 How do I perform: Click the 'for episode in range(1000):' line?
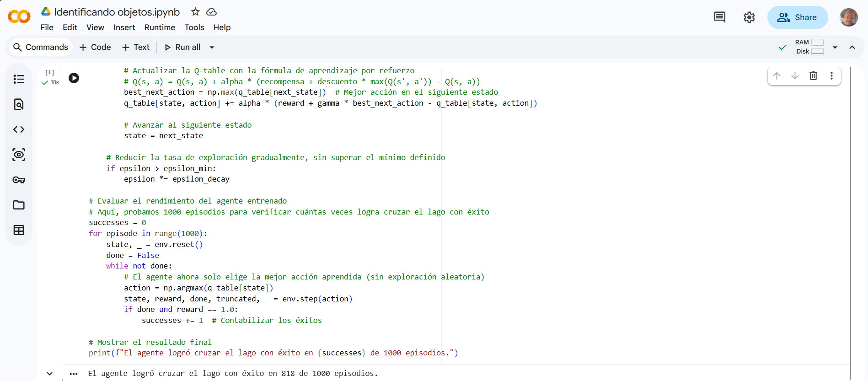pos(148,234)
